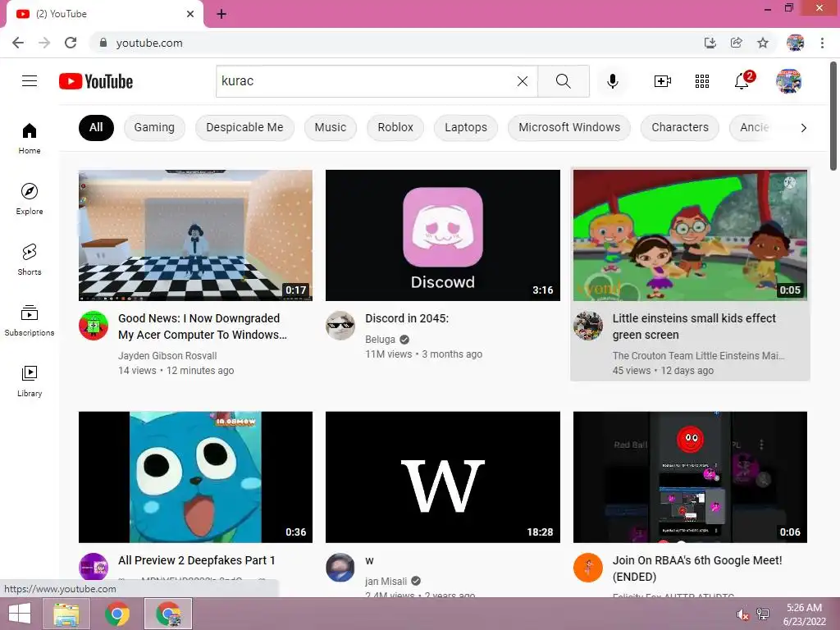The width and height of the screenshot is (840, 630).
Task: Open 'Little einsteins small kids effect' title
Action: click(x=694, y=326)
